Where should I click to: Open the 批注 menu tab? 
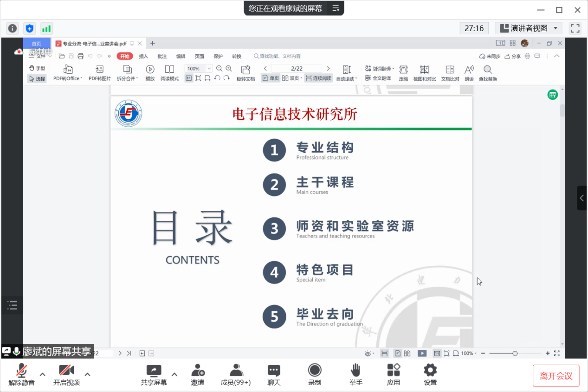point(162,57)
